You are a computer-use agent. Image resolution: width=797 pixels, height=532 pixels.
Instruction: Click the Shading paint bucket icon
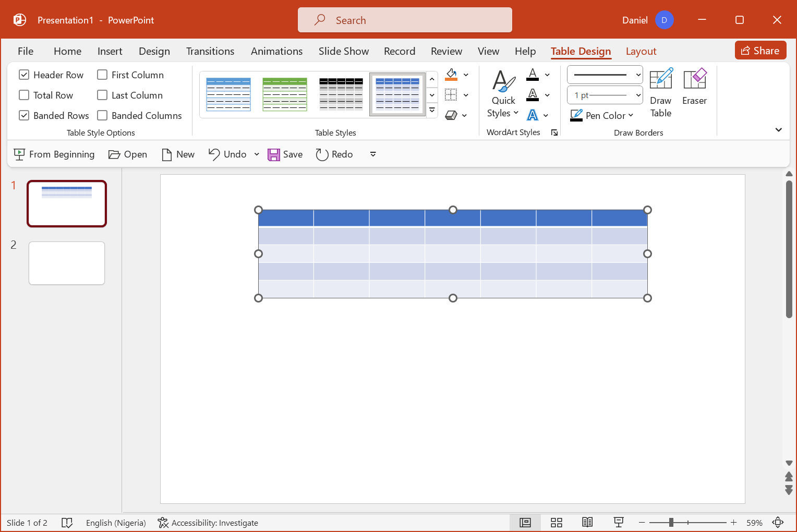(x=451, y=75)
